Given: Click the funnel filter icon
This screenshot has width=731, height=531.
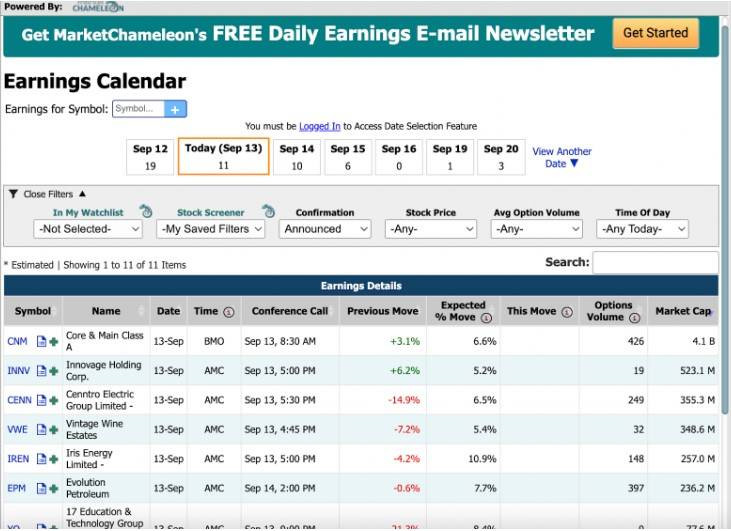Looking at the screenshot, I should (x=13, y=194).
